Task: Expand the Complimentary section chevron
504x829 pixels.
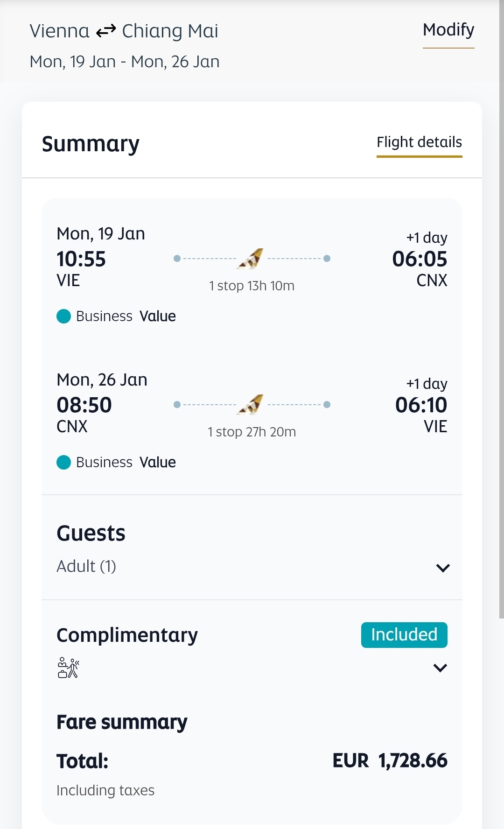Action: pyautogui.click(x=440, y=668)
